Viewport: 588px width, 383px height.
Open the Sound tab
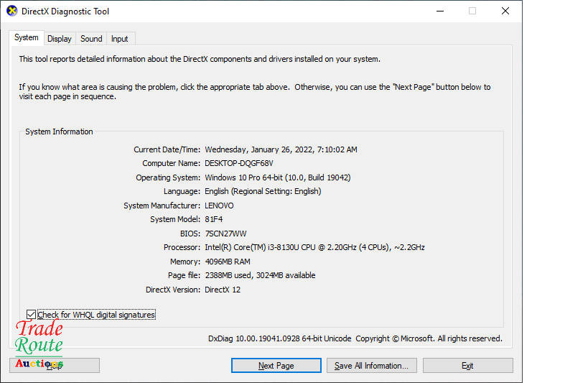pos(91,39)
